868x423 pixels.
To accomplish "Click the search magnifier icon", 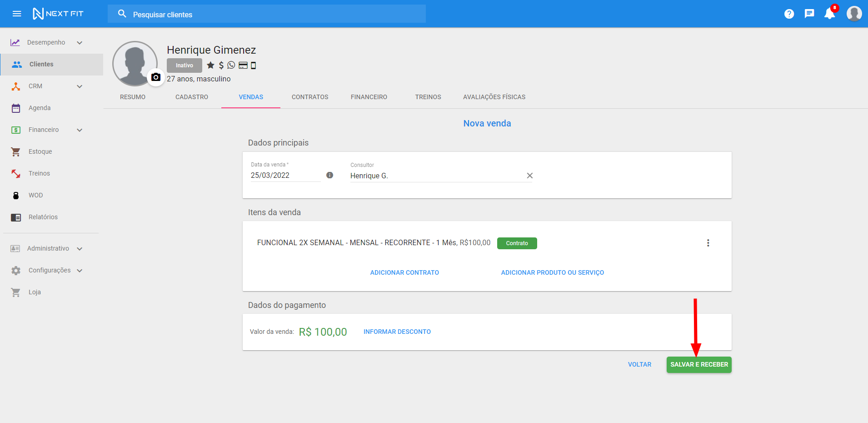I will point(122,14).
